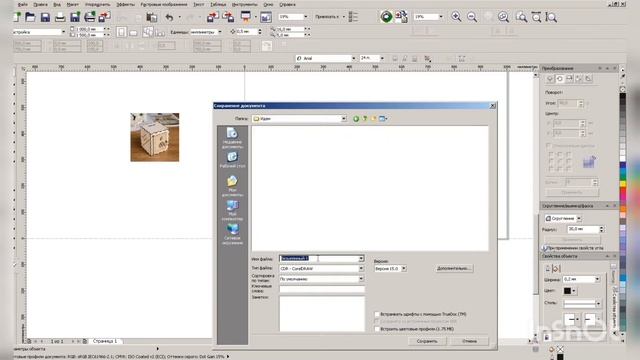640x360 pixels.
Task: Expand the 'Тип файла' CDR dropdown
Action: 361,269
